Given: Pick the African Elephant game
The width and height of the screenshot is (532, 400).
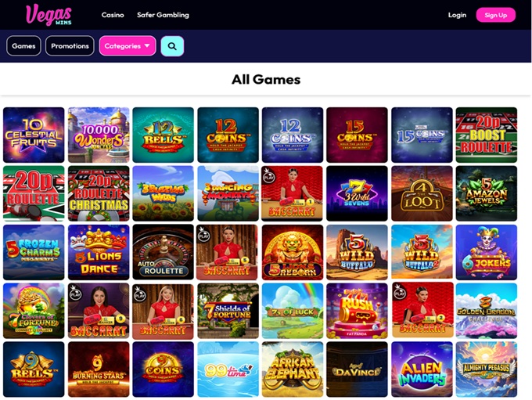Looking at the screenshot, I should point(293,369).
